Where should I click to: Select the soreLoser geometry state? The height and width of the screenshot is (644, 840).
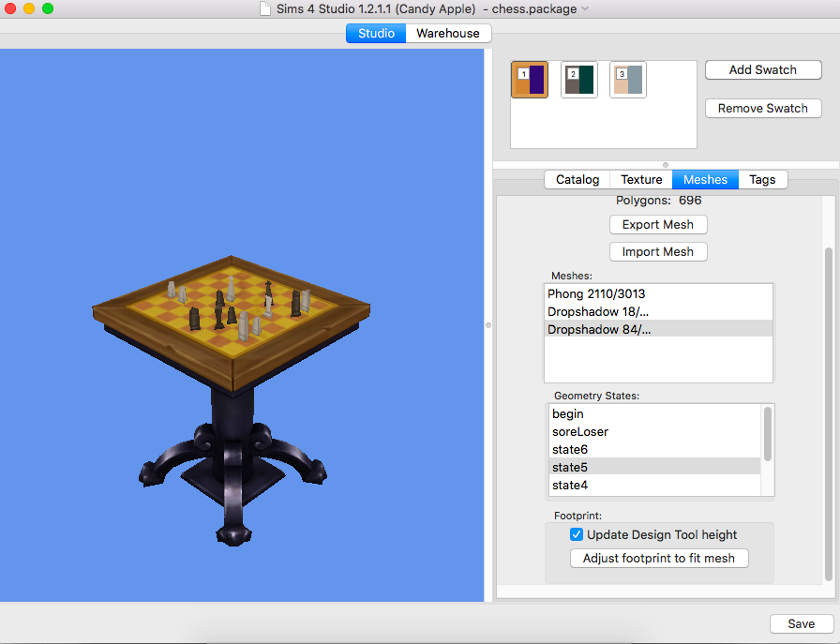[580, 431]
